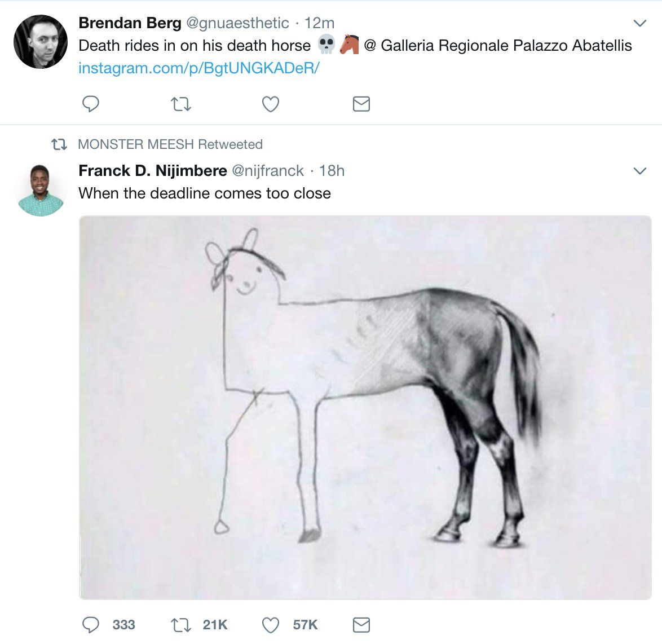Click Franck Nijimbere's profile avatar

(x=41, y=191)
